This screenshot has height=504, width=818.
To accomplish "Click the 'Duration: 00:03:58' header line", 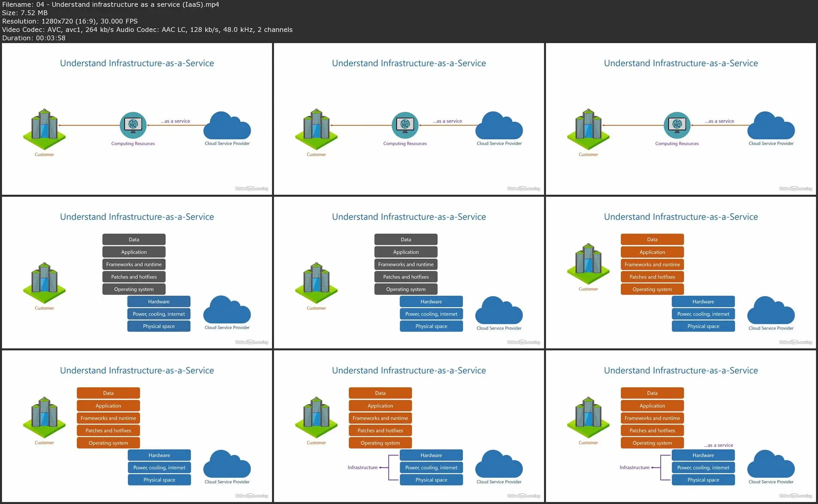I will (x=34, y=38).
